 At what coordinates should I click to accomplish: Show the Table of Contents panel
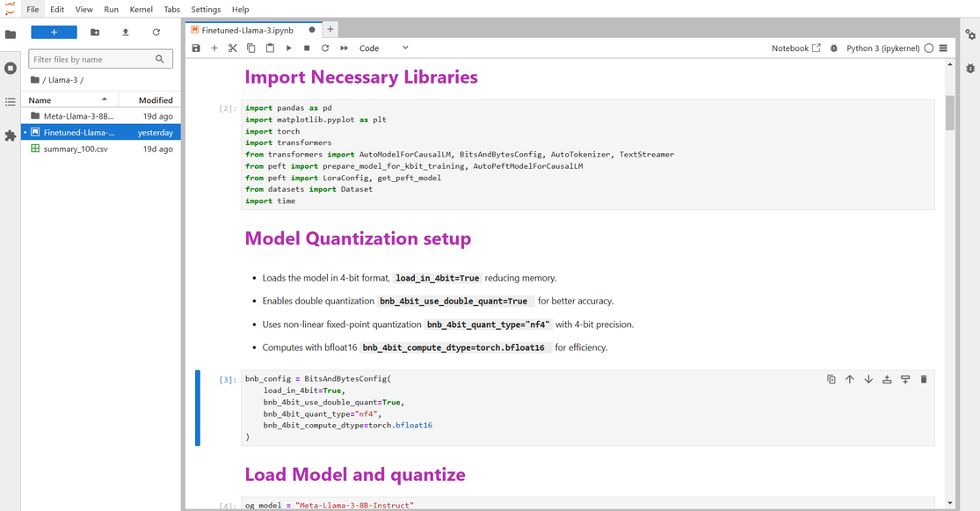pyautogui.click(x=10, y=102)
